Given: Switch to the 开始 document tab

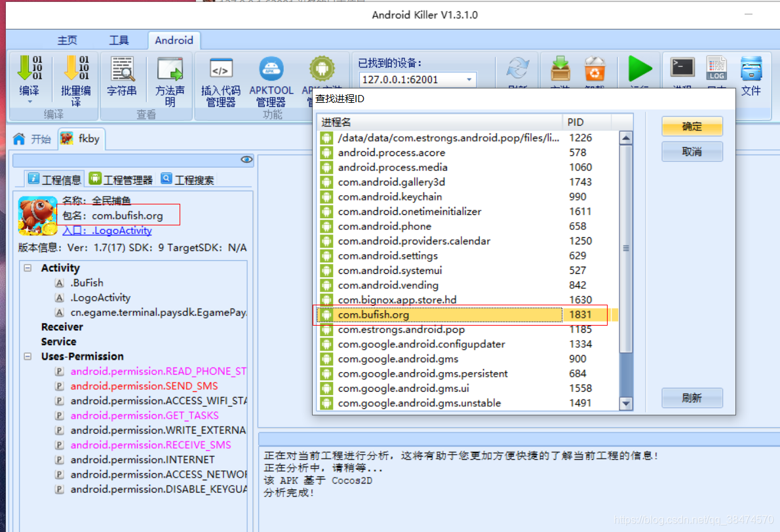Looking at the screenshot, I should tap(33, 139).
